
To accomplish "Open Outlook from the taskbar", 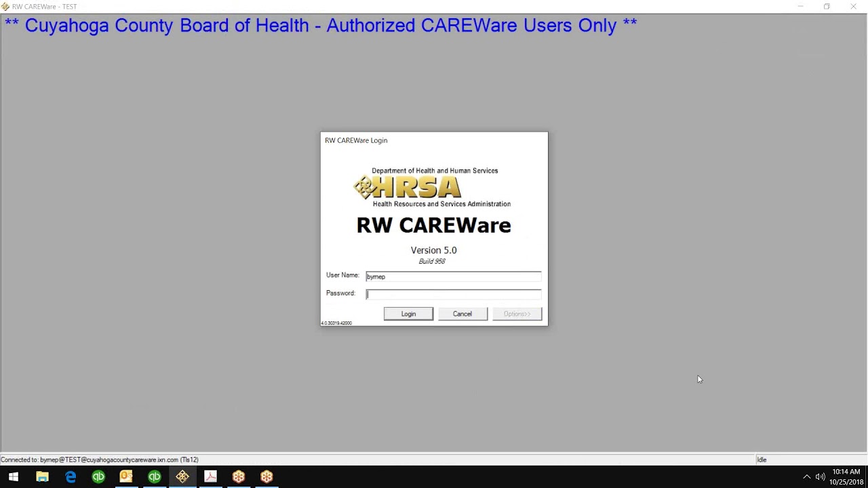I will click(126, 476).
